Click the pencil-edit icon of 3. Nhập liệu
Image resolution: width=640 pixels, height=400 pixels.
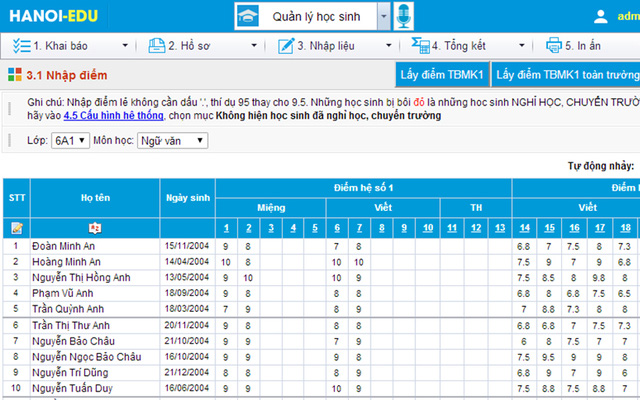click(286, 46)
